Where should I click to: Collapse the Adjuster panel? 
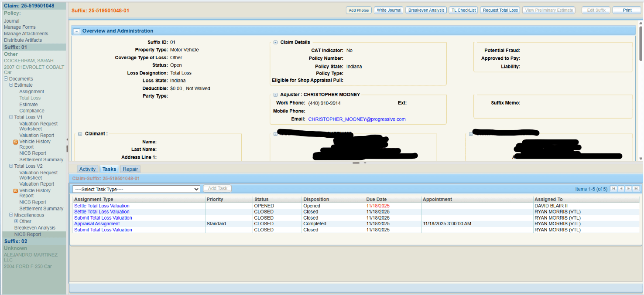(x=275, y=95)
